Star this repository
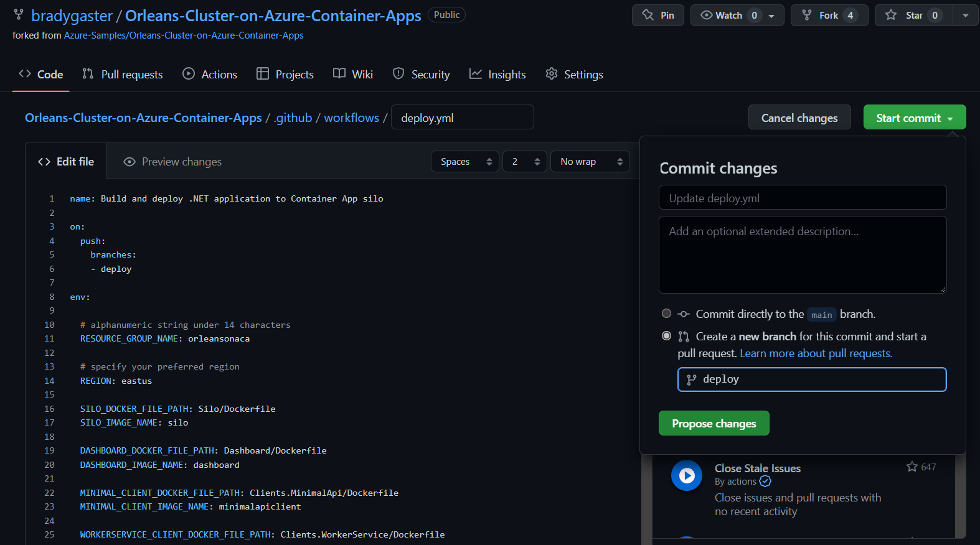The image size is (980, 545). pos(914,15)
